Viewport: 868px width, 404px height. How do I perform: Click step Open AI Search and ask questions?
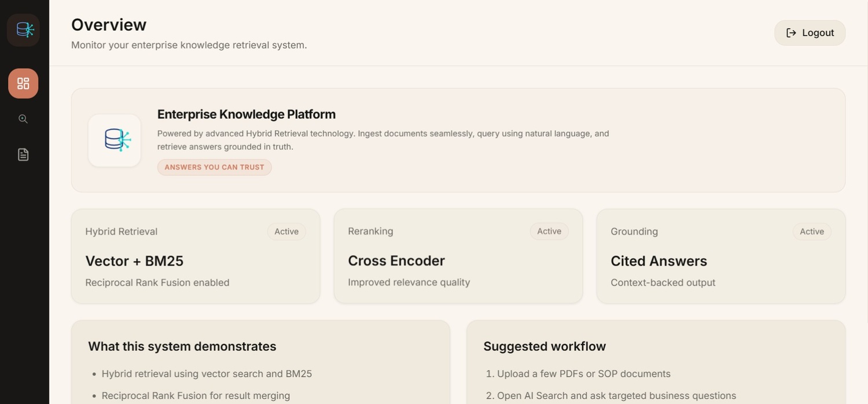[616, 396]
